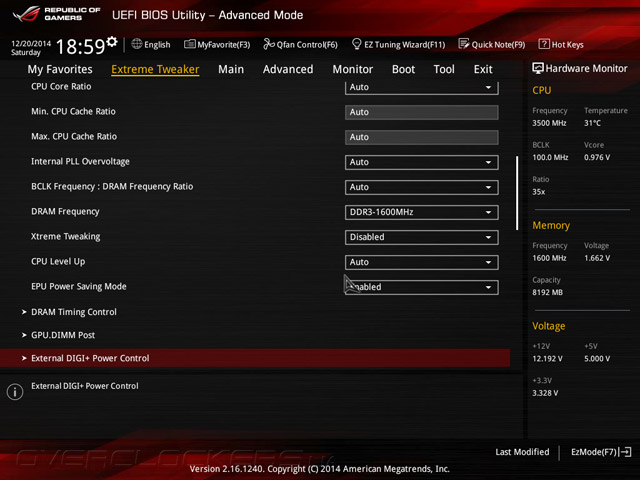Click the Qfan Control fan icon
This screenshot has height=480, width=640.
(x=269, y=44)
